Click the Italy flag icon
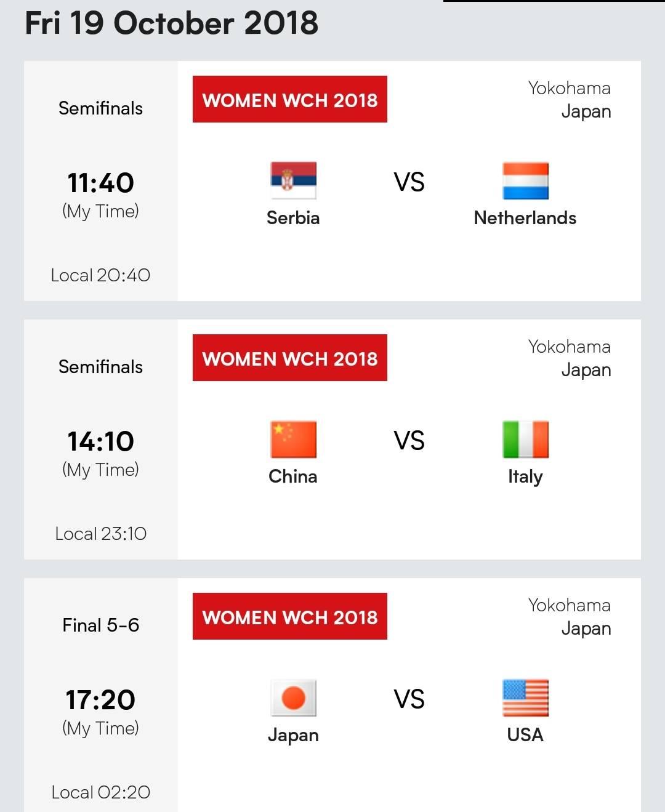Screen dimensions: 665x812 [525, 439]
